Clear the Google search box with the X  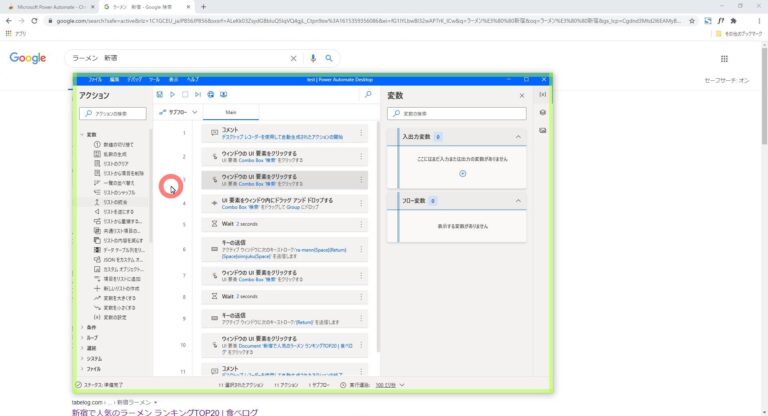pyautogui.click(x=293, y=58)
